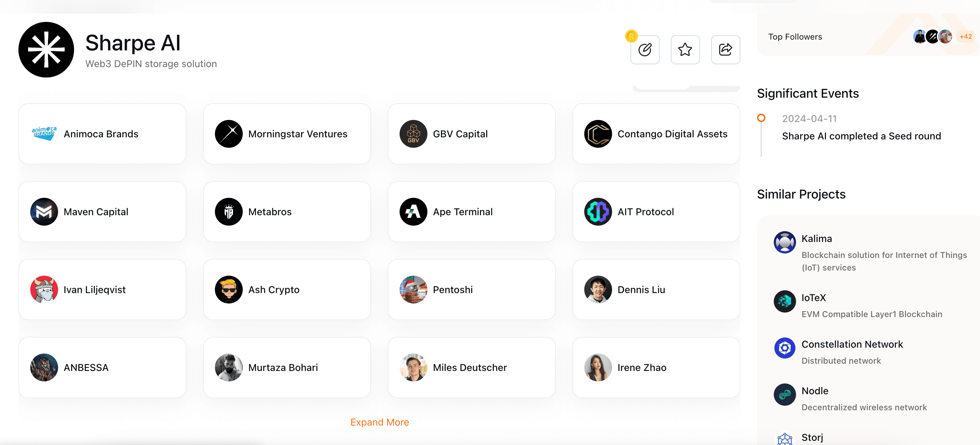980x445 pixels.
Task: Open Irene Zhao's profile card
Action: tap(656, 367)
